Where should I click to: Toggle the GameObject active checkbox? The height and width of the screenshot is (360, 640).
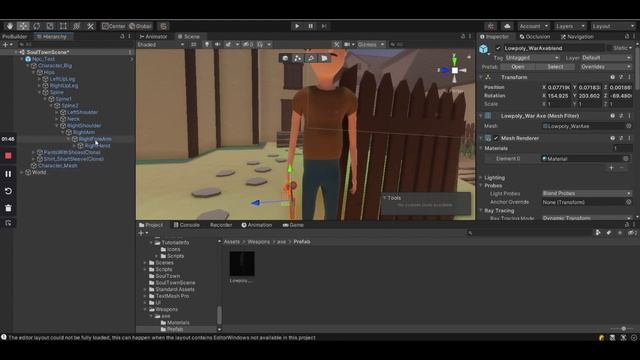pyautogui.click(x=498, y=48)
